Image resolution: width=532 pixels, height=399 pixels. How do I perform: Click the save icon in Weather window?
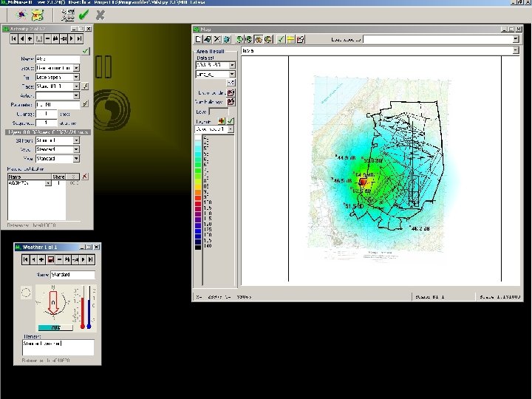point(50,259)
